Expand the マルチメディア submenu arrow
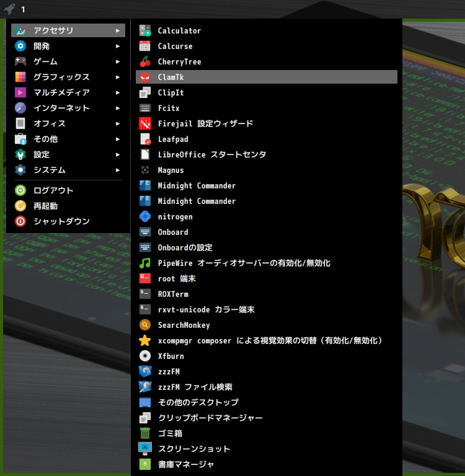The width and height of the screenshot is (465, 476). [x=118, y=92]
